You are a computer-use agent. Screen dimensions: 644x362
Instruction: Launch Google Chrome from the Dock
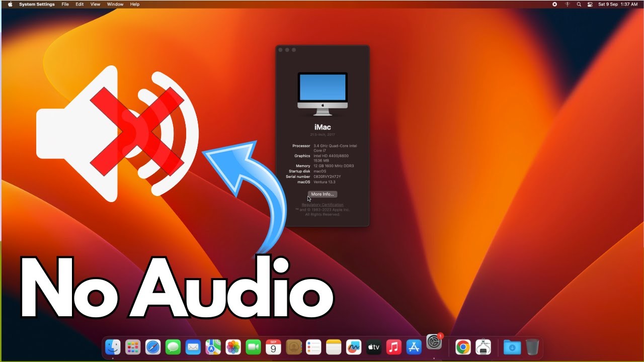463,347
